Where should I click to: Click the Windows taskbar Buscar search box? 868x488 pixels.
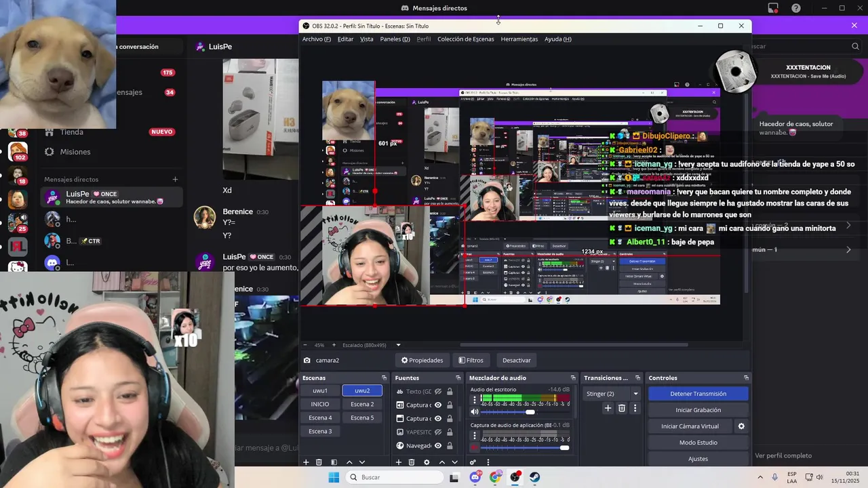tap(395, 477)
